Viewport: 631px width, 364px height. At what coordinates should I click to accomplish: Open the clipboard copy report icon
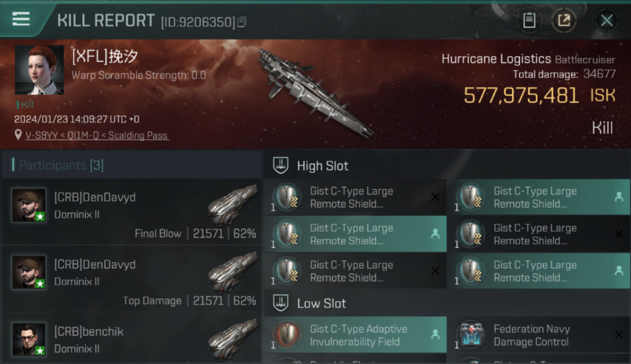tap(529, 20)
